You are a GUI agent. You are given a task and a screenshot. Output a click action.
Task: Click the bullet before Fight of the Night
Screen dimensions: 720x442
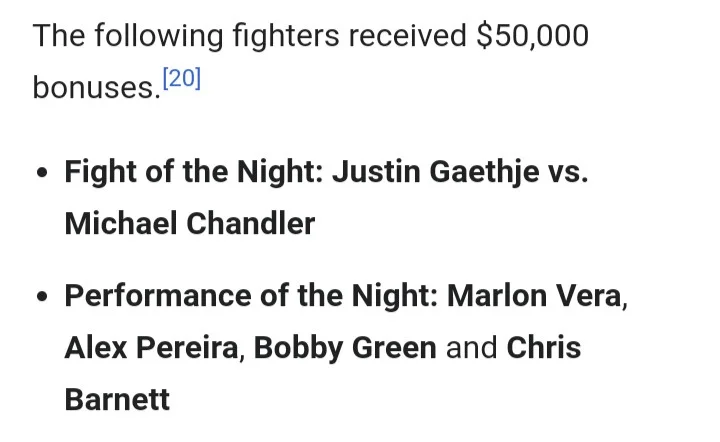41,172
